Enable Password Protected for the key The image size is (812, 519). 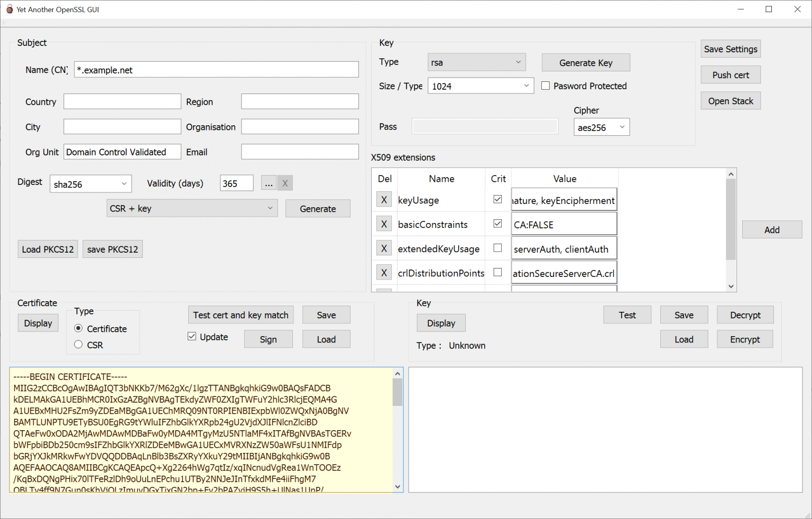pos(546,86)
